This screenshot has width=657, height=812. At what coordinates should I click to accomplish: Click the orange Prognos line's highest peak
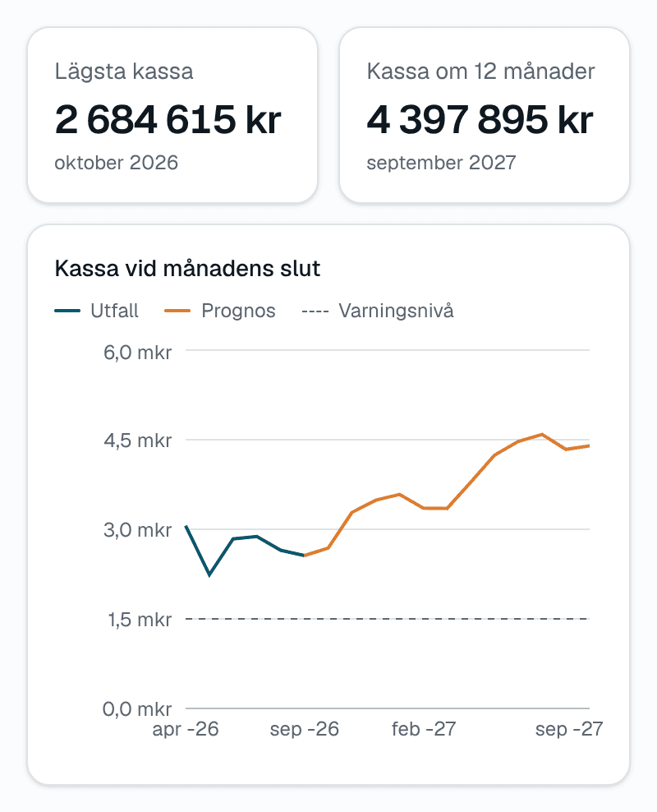pyautogui.click(x=542, y=435)
